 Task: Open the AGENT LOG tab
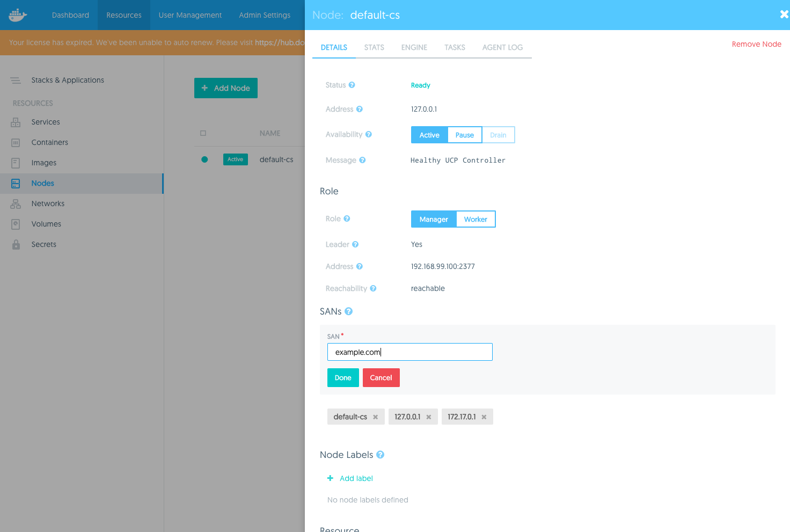tap(502, 47)
